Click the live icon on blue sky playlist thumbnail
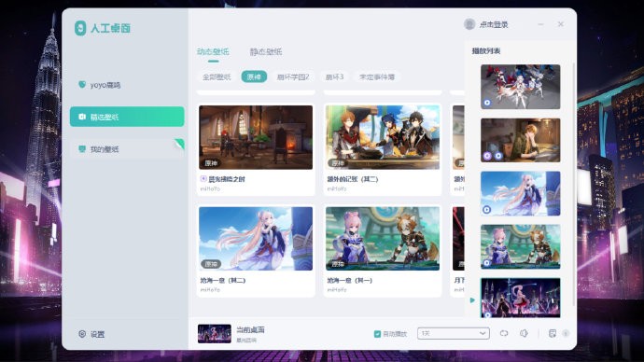Viewport: 644px width, 362px height. point(487,209)
